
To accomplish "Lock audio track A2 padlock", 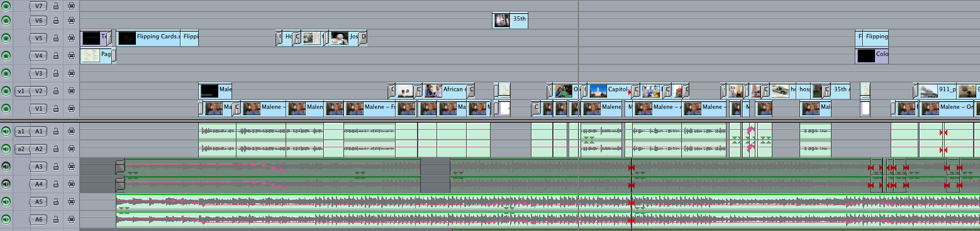I will click(x=56, y=149).
